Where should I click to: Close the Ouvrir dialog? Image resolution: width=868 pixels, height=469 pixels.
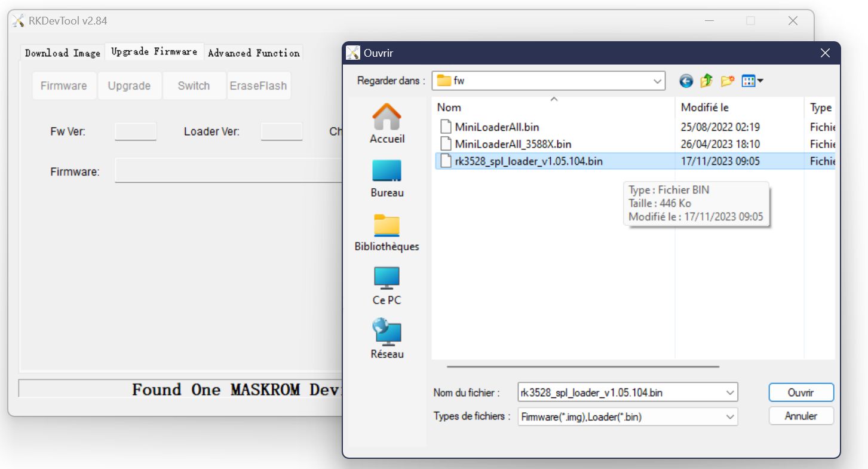(825, 53)
